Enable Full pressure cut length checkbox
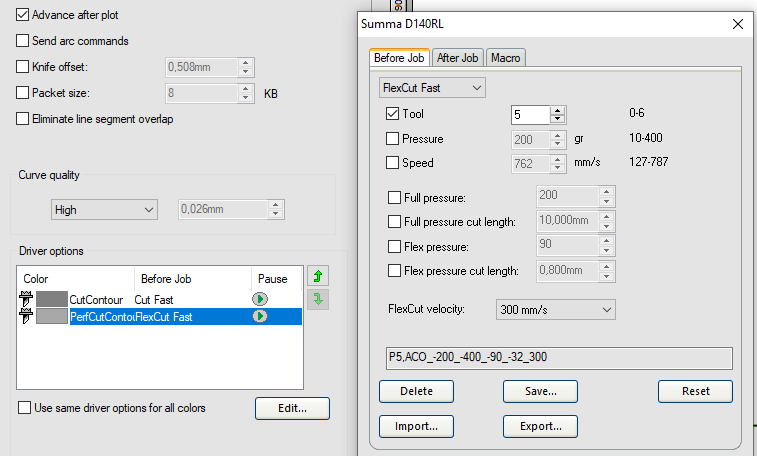 pos(394,222)
